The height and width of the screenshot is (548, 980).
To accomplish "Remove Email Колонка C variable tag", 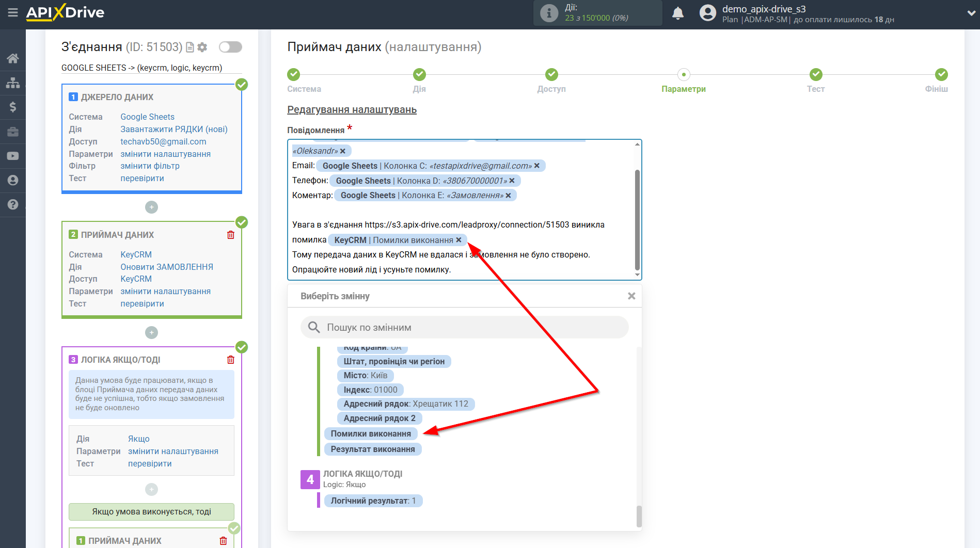I will click(x=537, y=166).
